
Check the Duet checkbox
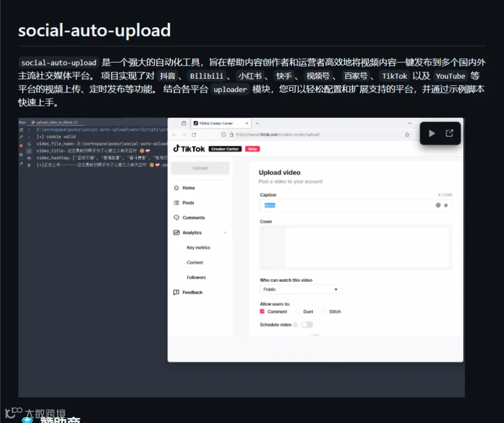[x=298, y=312]
